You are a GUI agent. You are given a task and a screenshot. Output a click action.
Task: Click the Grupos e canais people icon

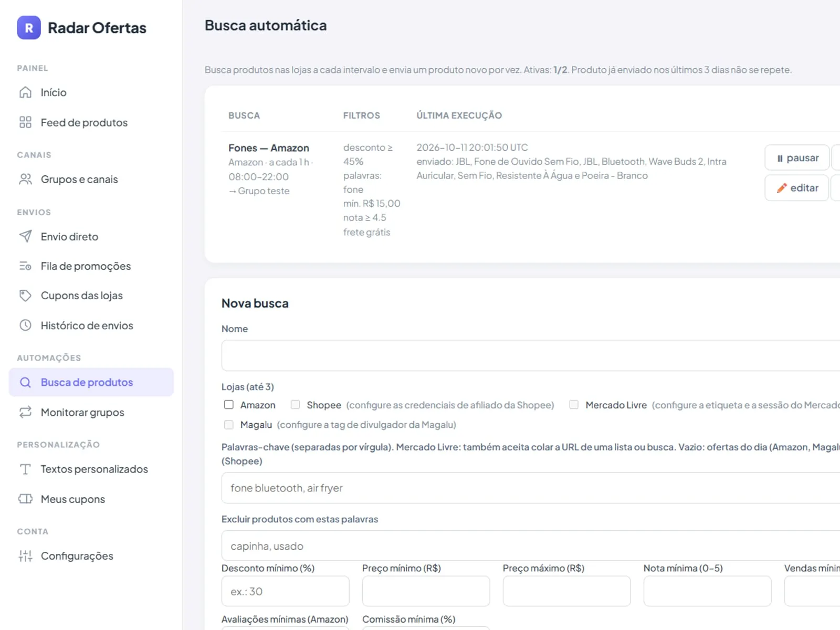click(25, 179)
